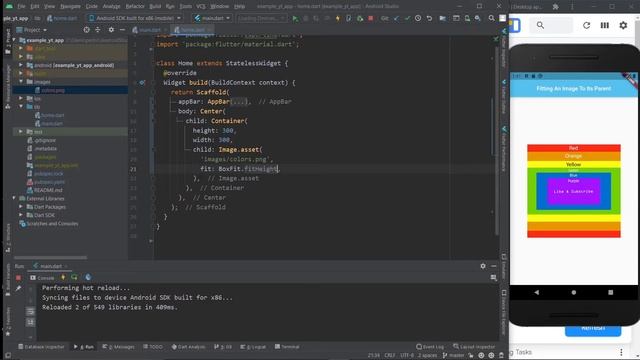Image resolution: width=640 pixels, height=360 pixels.
Task: Click the select opened file target icon
Action: 87,30
